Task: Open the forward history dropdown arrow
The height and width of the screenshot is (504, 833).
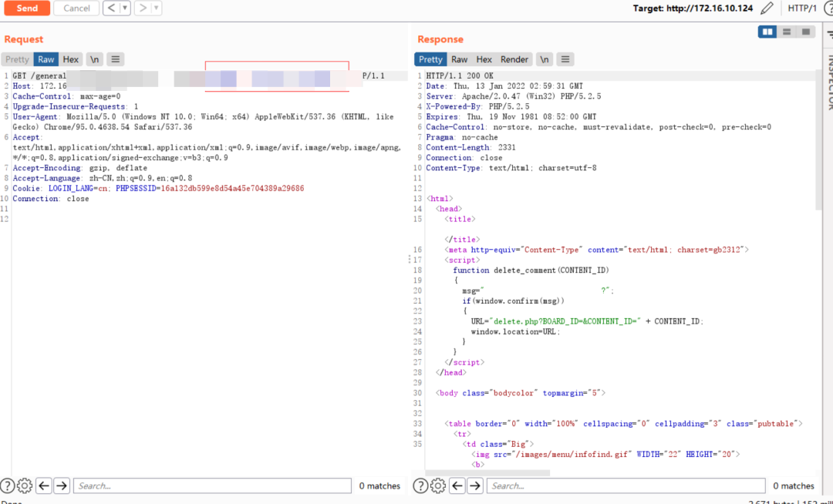Action: (x=156, y=8)
